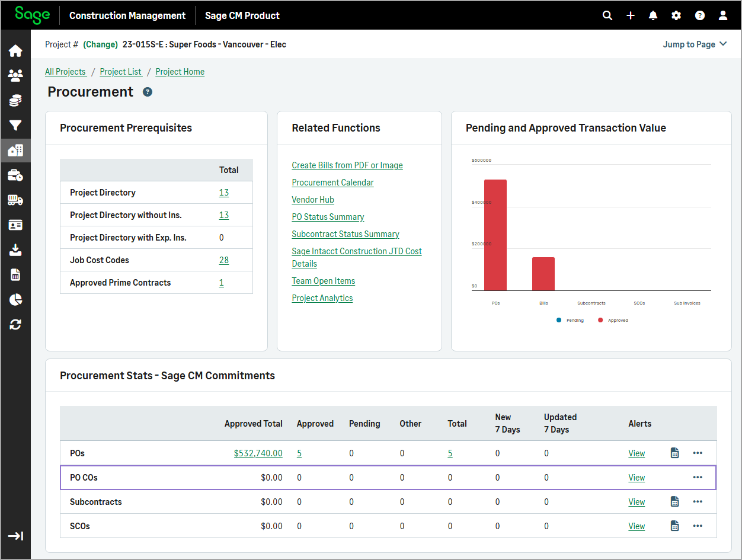This screenshot has height=560, width=742.
Task: Go to Project List breadcrumb
Action: click(x=120, y=72)
